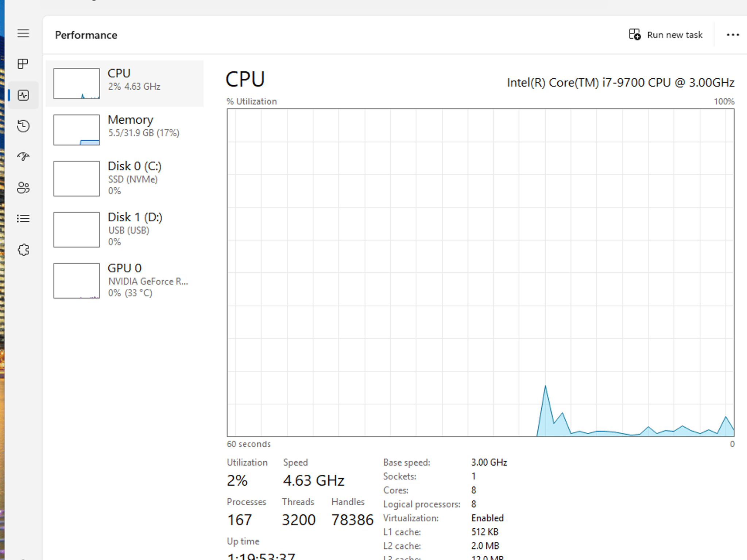747x560 pixels.
Task: Select the Performance page icon
Action: click(23, 95)
